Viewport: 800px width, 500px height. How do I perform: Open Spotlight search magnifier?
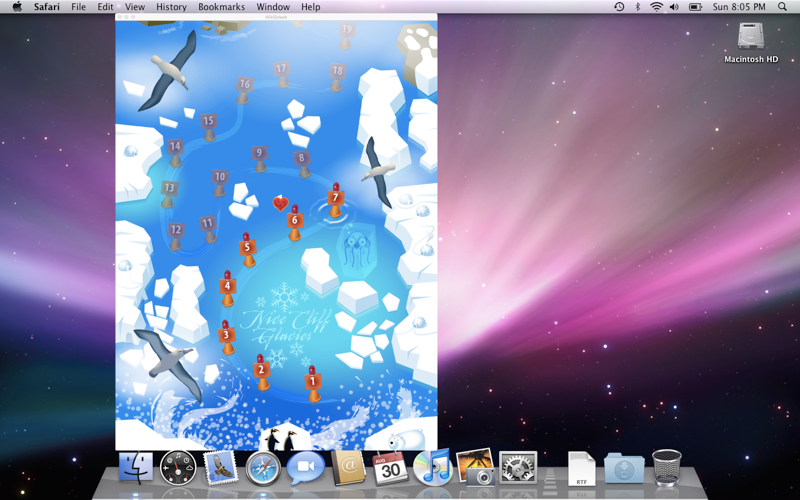(782, 7)
